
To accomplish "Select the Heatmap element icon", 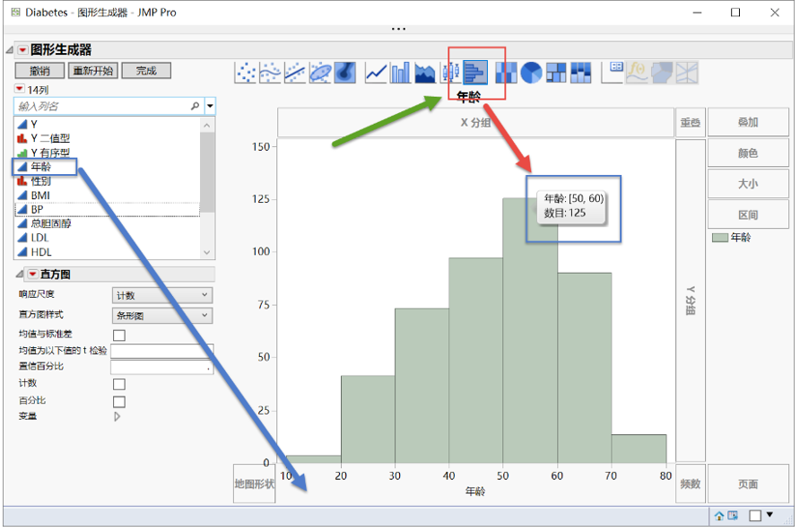I will (506, 73).
